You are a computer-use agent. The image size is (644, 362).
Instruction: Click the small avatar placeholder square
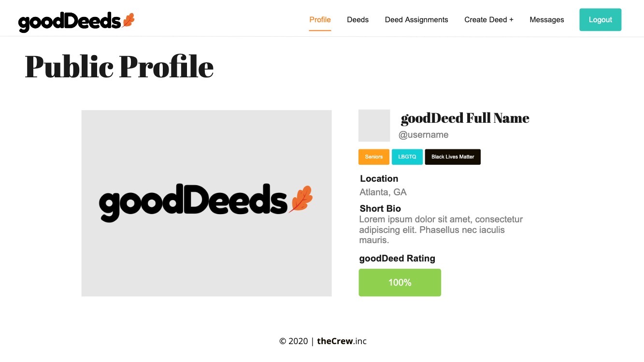coord(374,125)
